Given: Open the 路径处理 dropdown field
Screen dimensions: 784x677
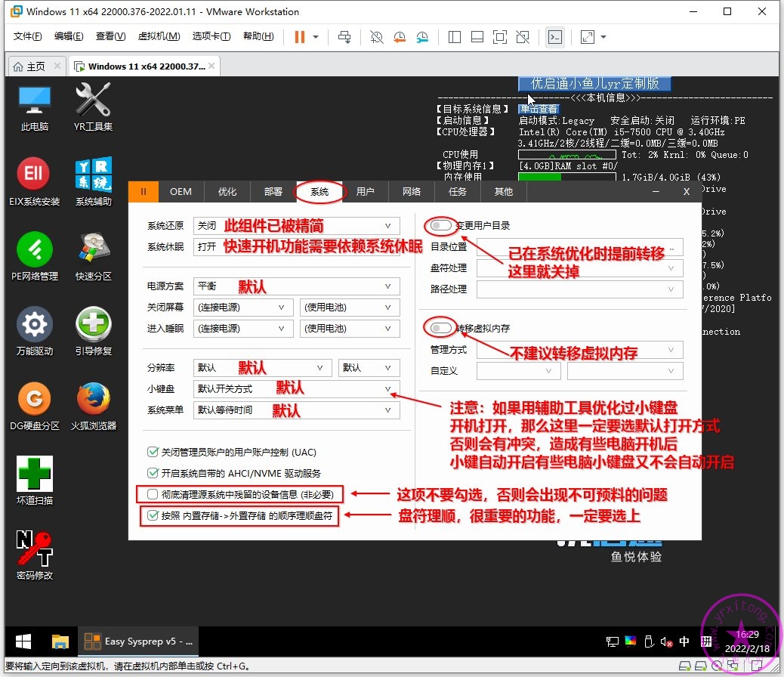Looking at the screenshot, I should pos(580,289).
